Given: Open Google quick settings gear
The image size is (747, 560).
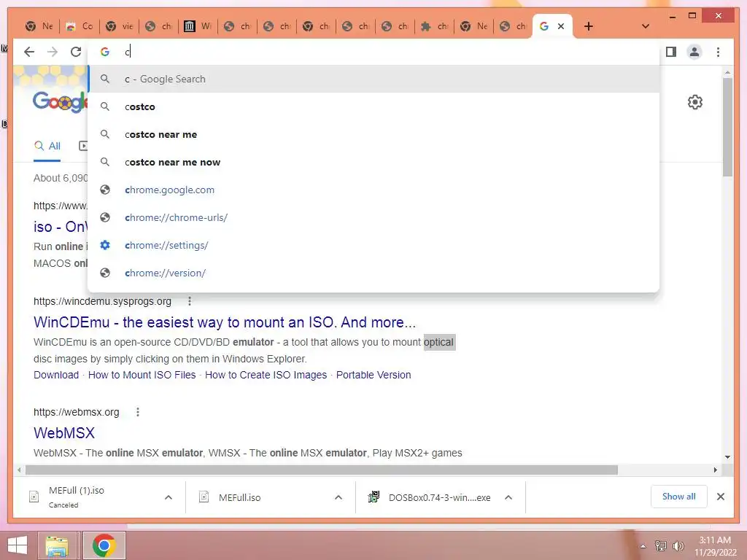Looking at the screenshot, I should (x=695, y=102).
